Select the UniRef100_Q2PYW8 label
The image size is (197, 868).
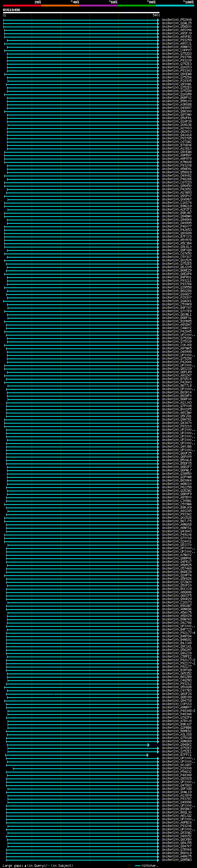coord(177,477)
